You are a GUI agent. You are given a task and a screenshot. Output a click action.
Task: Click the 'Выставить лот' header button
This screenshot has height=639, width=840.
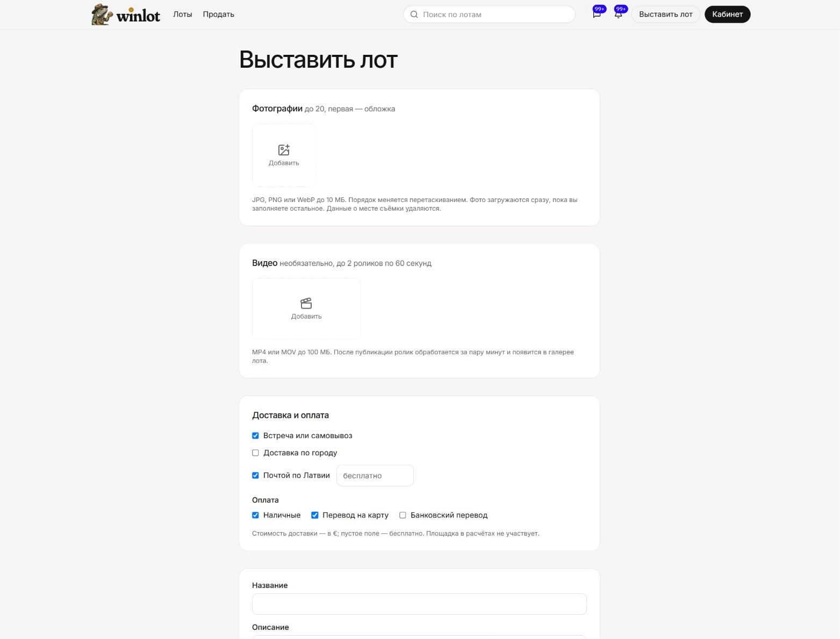666,15
